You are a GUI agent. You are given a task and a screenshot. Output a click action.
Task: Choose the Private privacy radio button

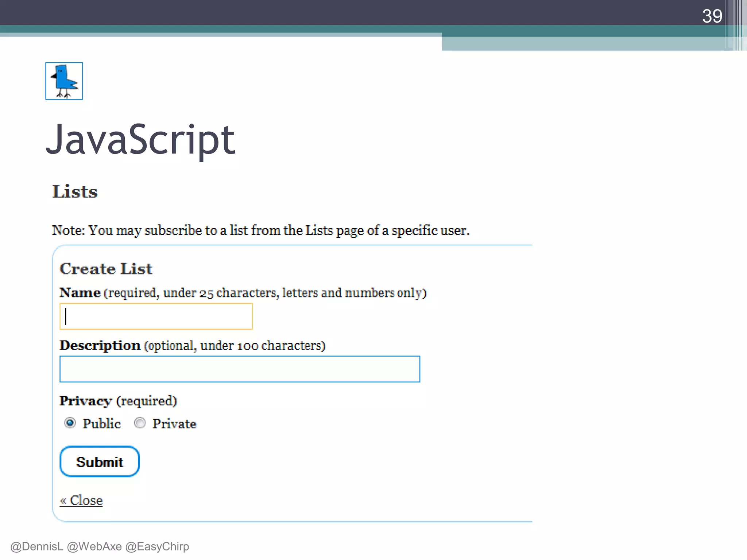[140, 423]
